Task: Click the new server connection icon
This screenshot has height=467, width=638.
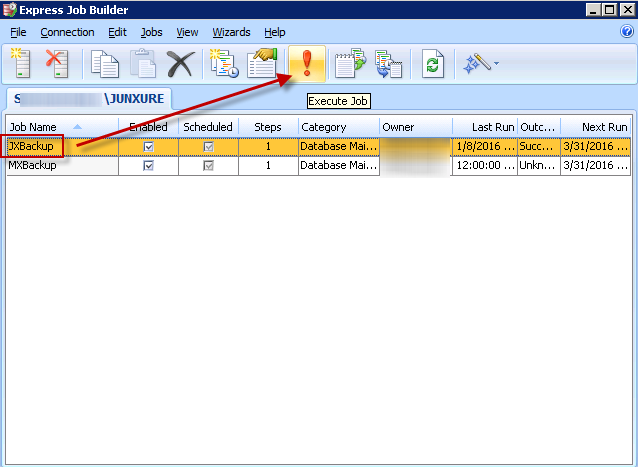Action: 20,63
